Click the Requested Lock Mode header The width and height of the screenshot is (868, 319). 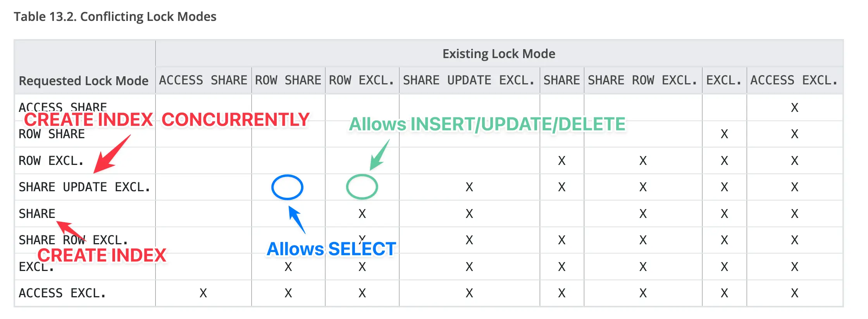(x=84, y=81)
